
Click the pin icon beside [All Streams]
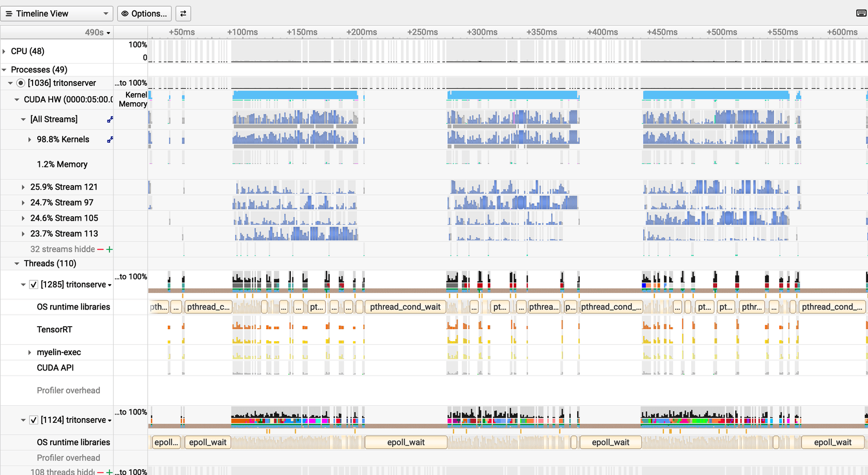coord(110,119)
